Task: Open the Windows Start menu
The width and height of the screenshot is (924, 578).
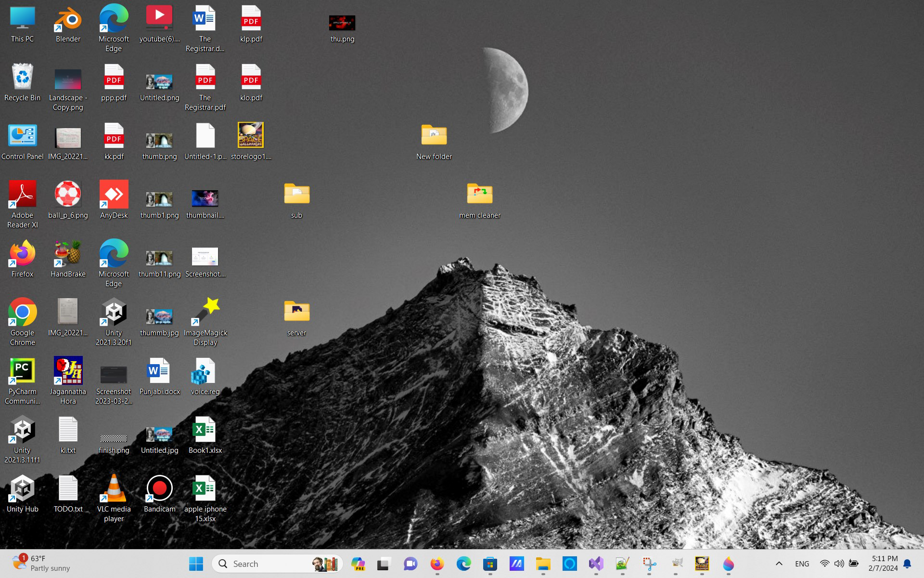Action: click(196, 564)
